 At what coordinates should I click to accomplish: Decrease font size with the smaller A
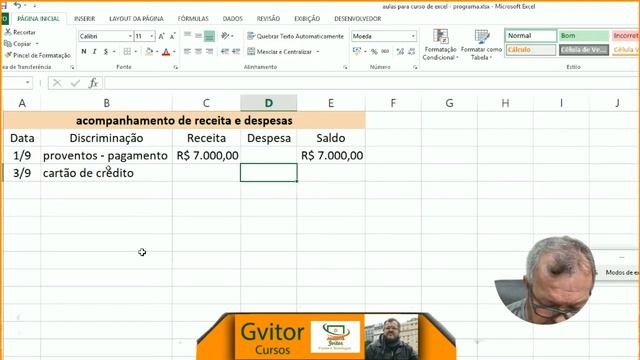172,36
